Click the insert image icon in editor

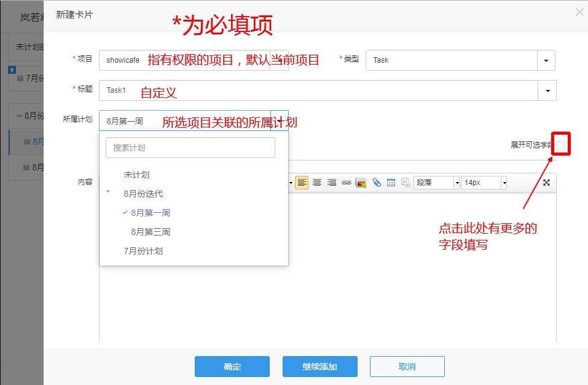tap(361, 183)
